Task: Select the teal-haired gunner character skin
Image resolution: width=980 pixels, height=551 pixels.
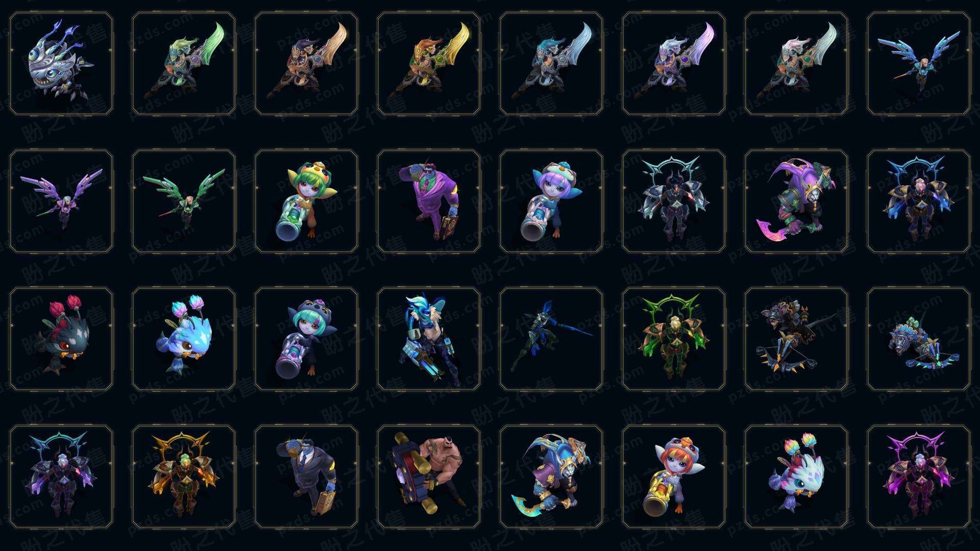Action: [429, 339]
